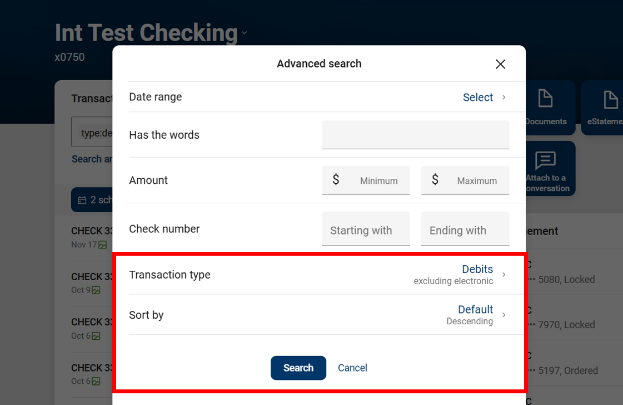The height and width of the screenshot is (405, 623).
Task: Open the Documents icon button
Action: 546,105
